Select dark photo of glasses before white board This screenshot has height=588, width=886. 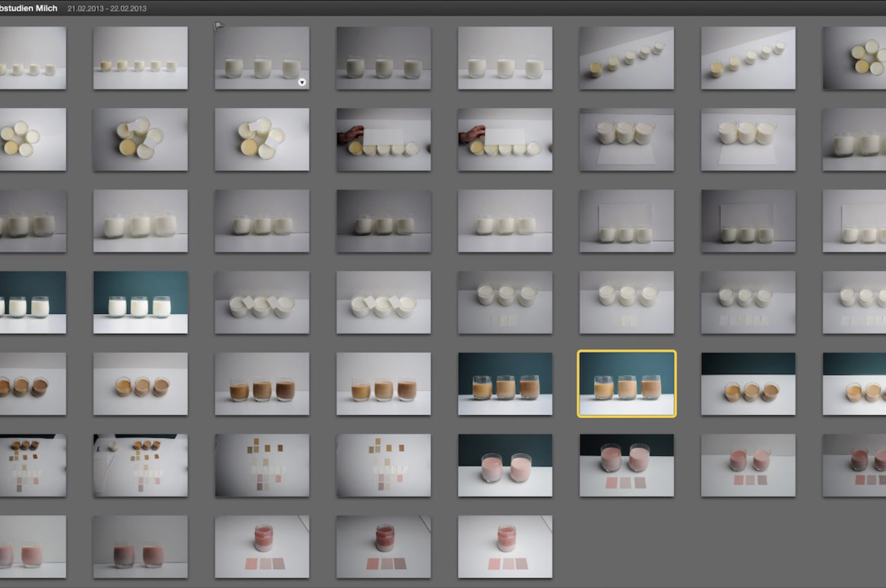[x=748, y=221]
